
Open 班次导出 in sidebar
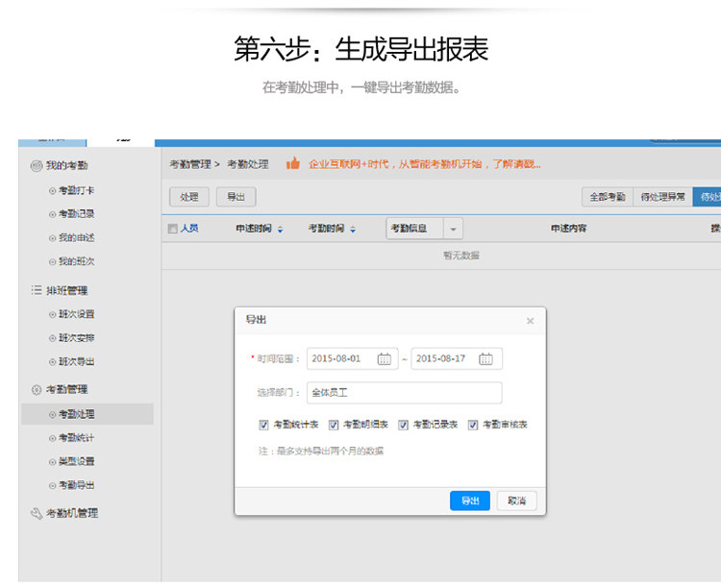pos(76,362)
